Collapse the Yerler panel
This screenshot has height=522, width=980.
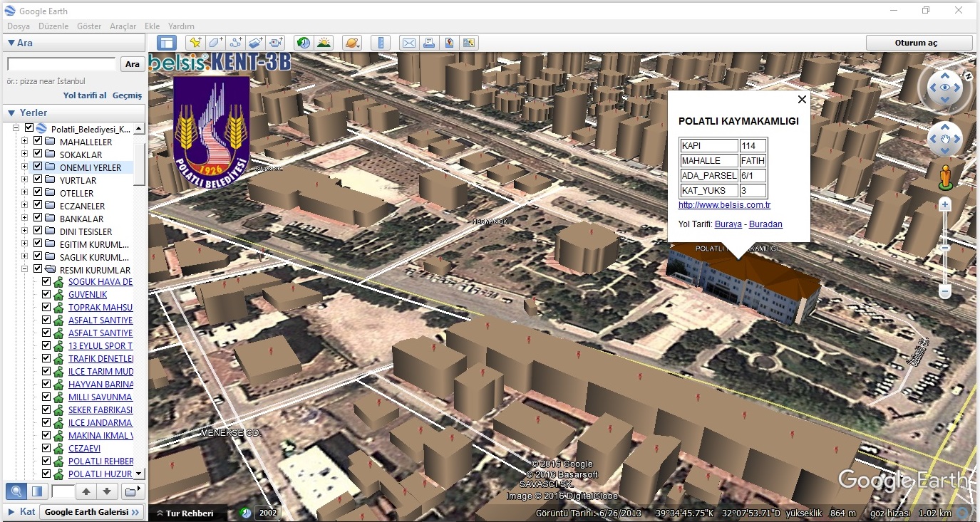(11, 113)
